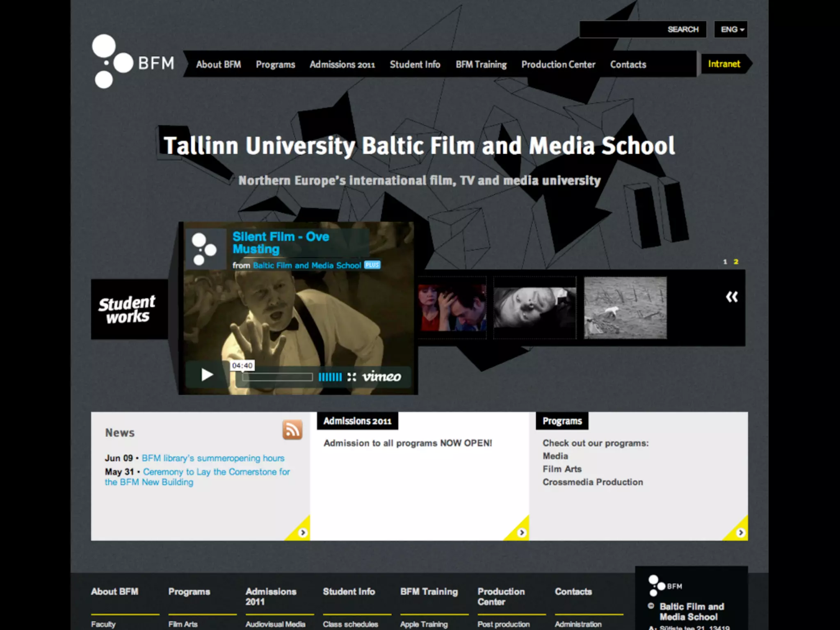
Task: Open Programs panel corner arrow
Action: click(x=740, y=532)
